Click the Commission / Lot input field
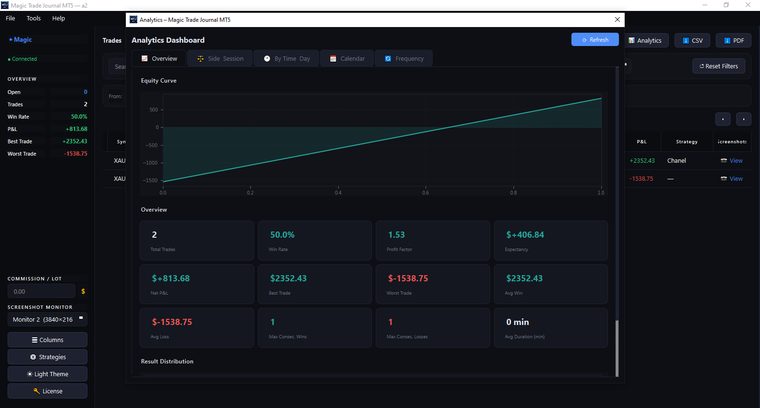The image size is (760, 408). (x=41, y=291)
